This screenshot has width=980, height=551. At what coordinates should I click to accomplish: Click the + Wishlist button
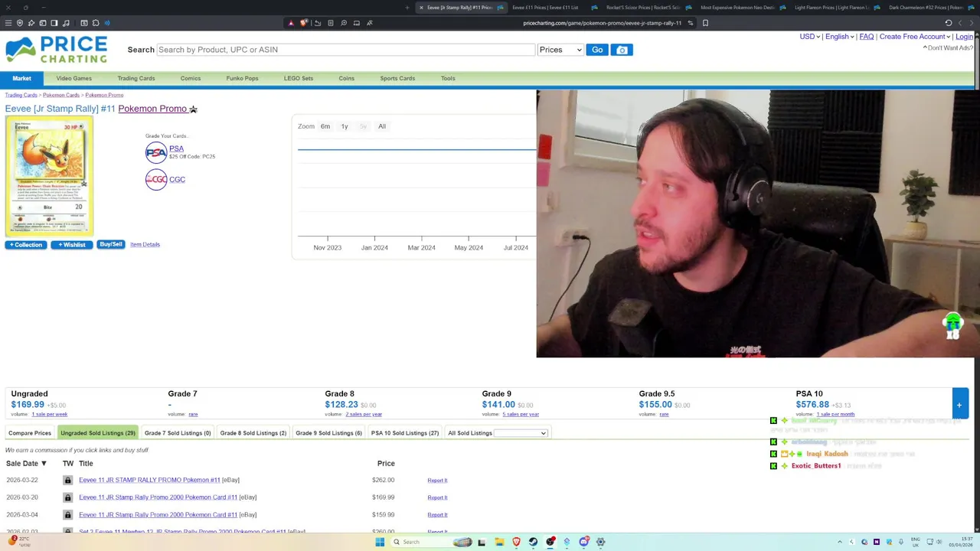[72, 245]
